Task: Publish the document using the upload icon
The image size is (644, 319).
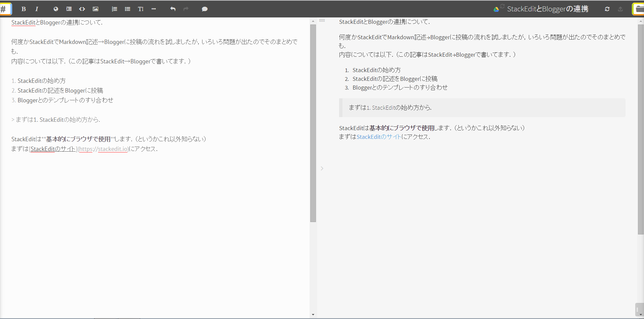Action: click(620, 9)
